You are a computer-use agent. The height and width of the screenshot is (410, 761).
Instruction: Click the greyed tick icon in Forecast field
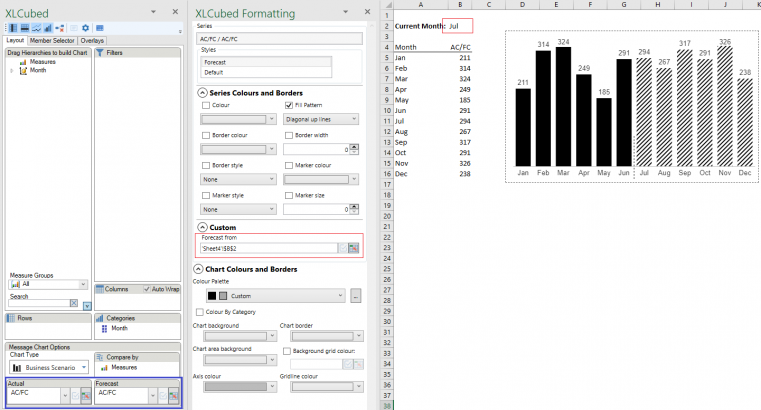point(163,396)
